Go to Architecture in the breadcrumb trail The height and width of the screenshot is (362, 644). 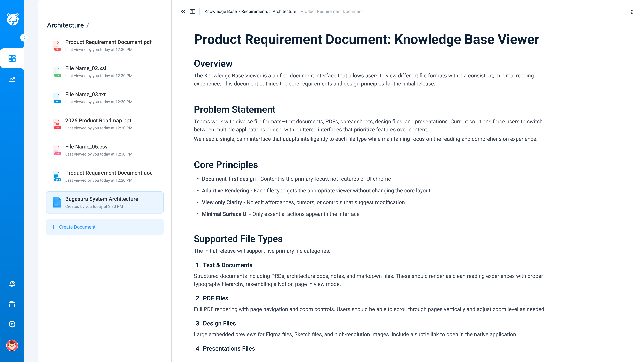284,11
